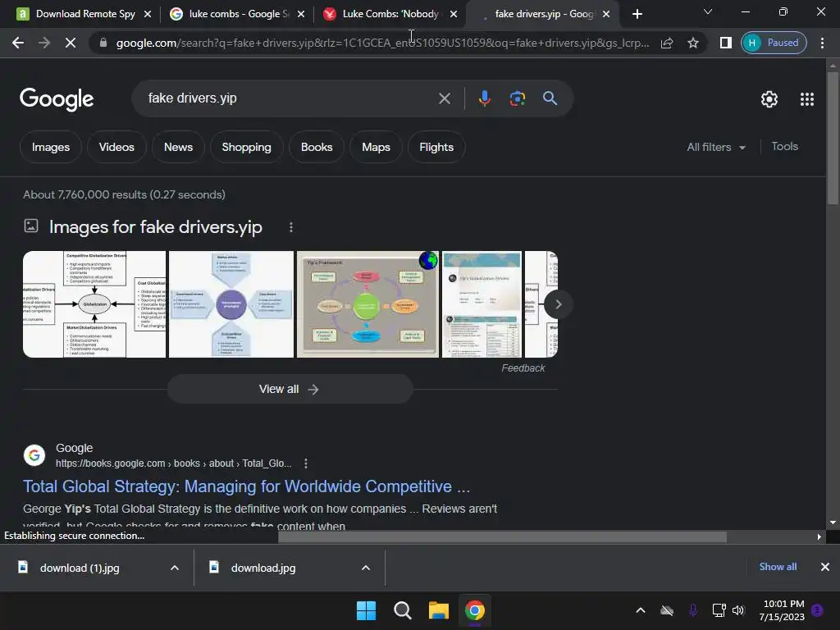Open the Total Global Strategy result link

[246, 486]
